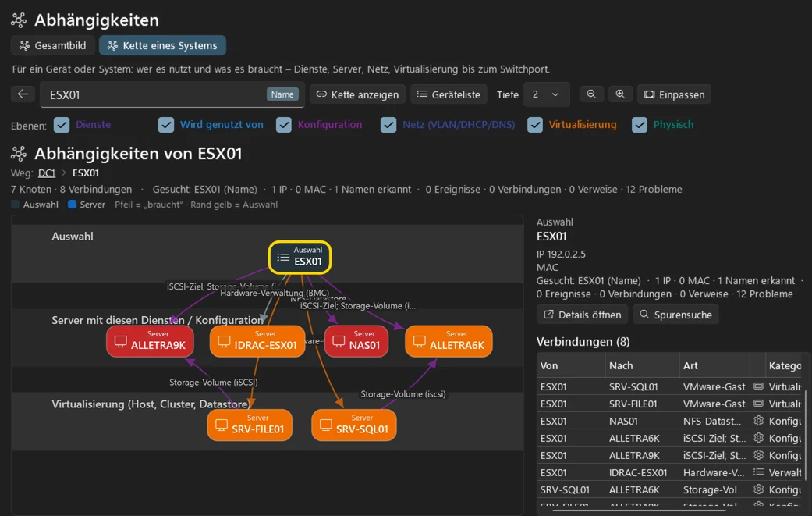Start Spurensuche for ESX01
Image resolution: width=812 pixels, height=516 pixels.
675,315
